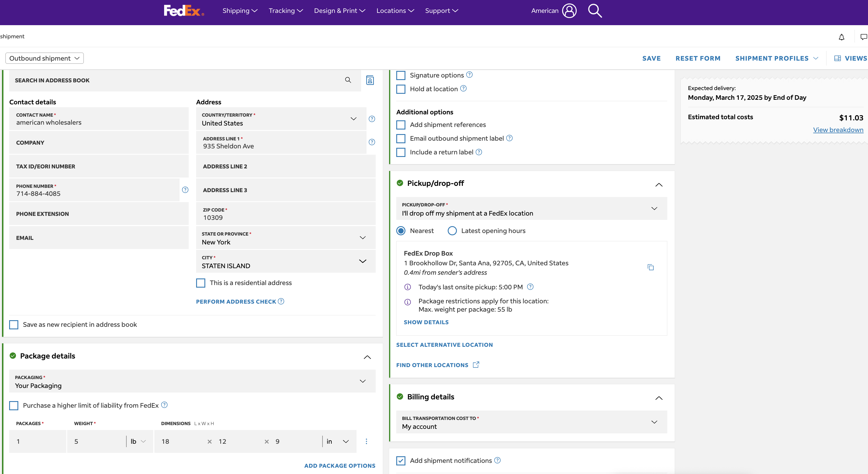Click info icon beside package restrictions
Viewport: 868px width, 474px height.
408,302
